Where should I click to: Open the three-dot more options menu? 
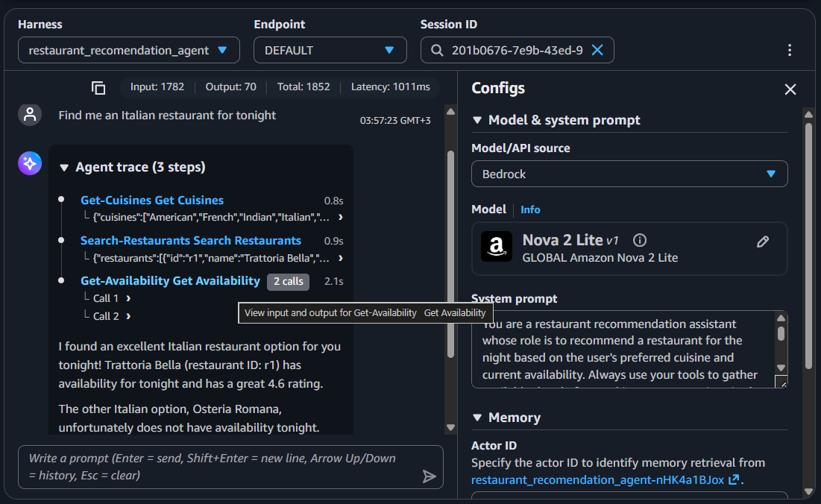(790, 50)
